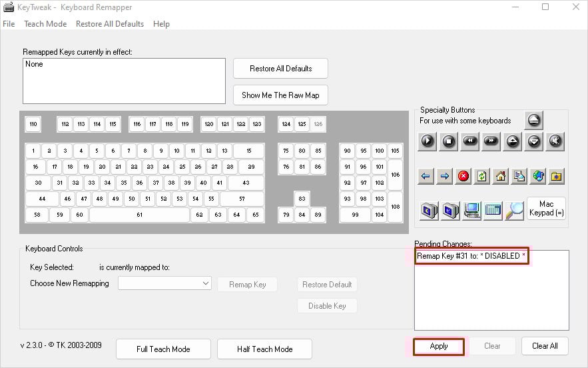Select the My Computer specialty icon
Image resolution: width=588 pixels, height=368 pixels.
pos(471,210)
